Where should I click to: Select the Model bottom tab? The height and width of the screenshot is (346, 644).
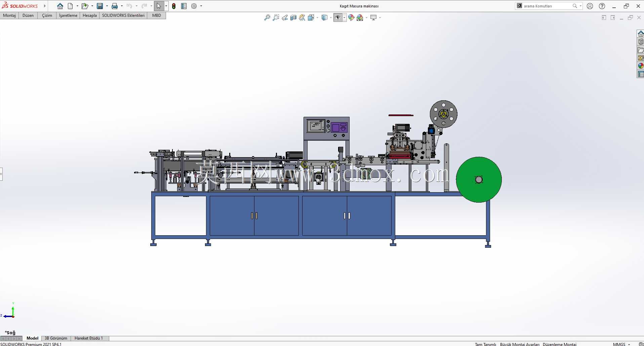point(33,338)
